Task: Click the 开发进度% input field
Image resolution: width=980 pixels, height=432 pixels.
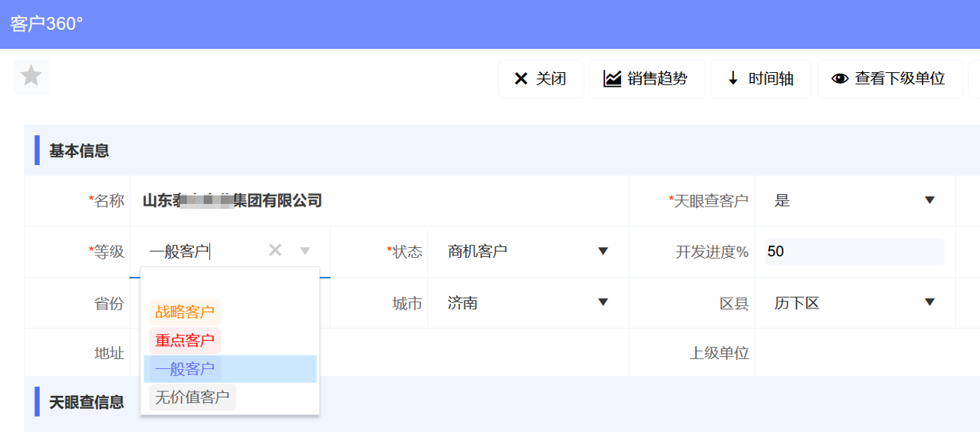Action: pos(853,252)
